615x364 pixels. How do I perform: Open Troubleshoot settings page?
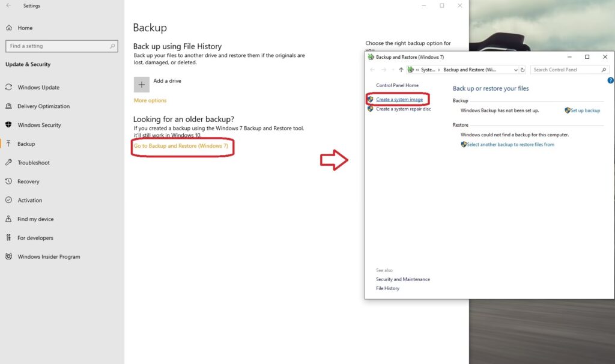point(34,163)
